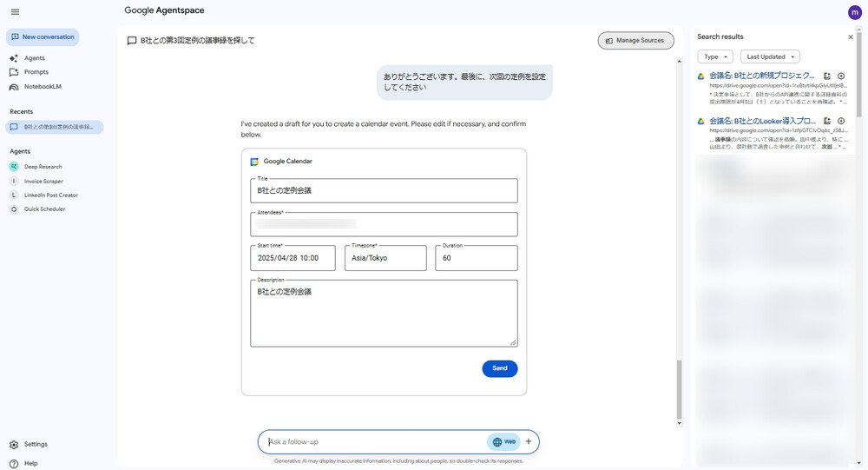Click the Description resize handle corner

[x=513, y=342]
